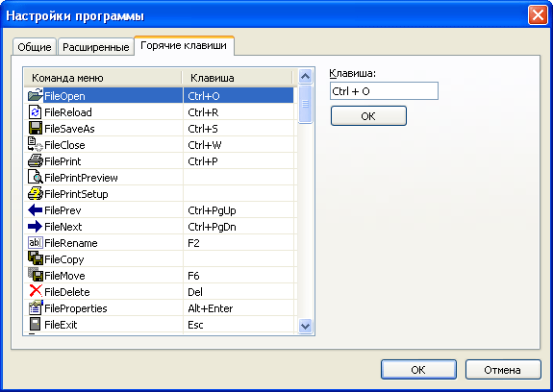This screenshot has height=392, width=553.
Task: Click the list scrollbar down arrow
Action: [x=305, y=326]
